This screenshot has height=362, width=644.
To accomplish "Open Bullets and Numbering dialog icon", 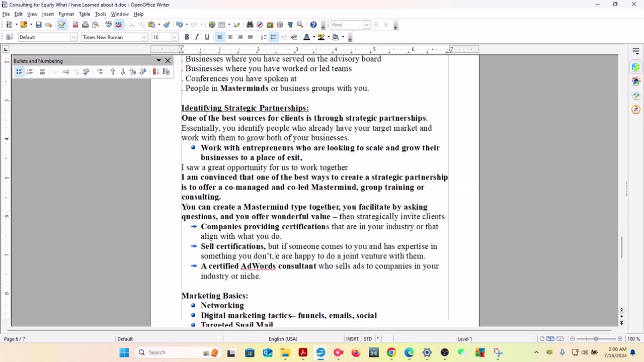I will pyautogui.click(x=166, y=72).
